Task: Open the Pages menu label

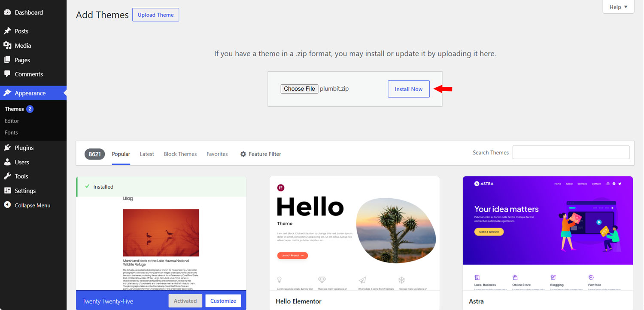Action: (22, 60)
